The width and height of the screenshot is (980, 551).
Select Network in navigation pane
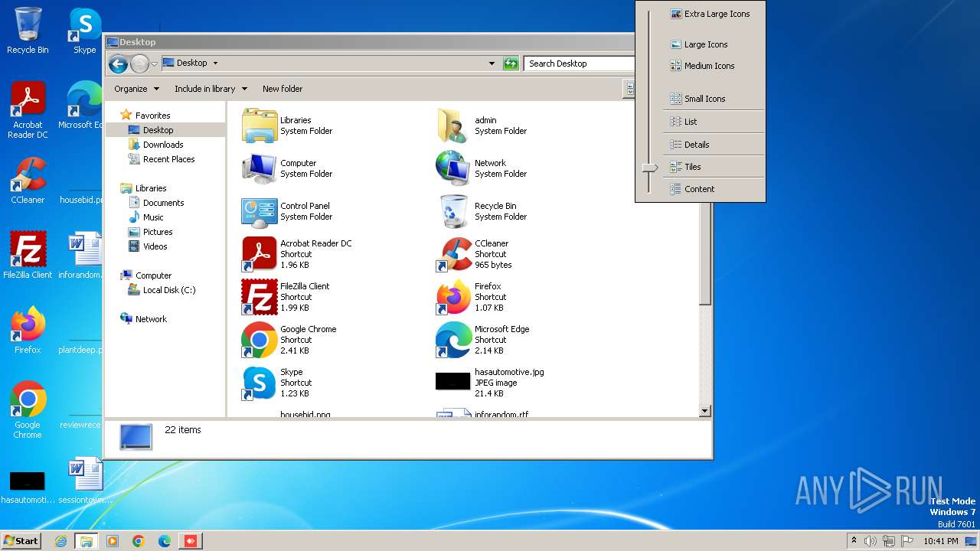[151, 319]
